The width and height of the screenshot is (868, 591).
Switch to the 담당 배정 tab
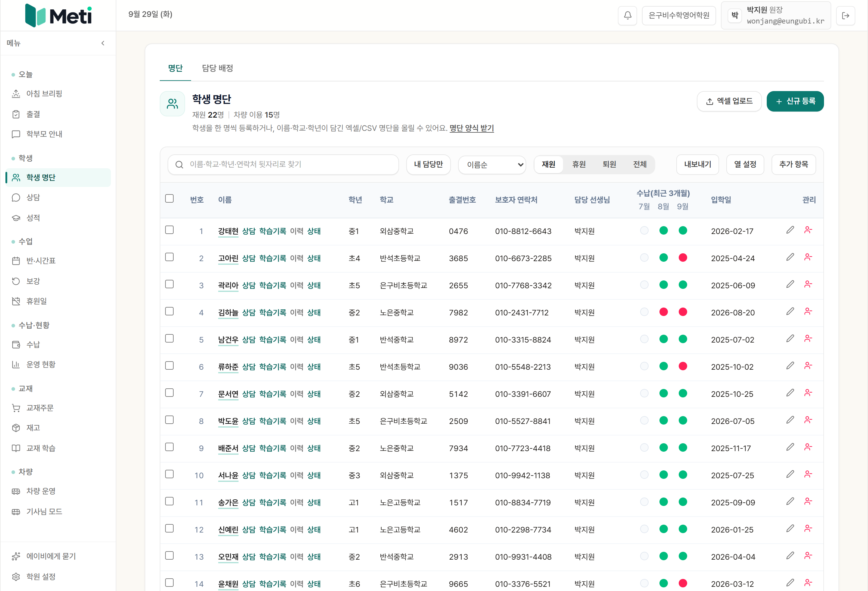pyautogui.click(x=217, y=68)
